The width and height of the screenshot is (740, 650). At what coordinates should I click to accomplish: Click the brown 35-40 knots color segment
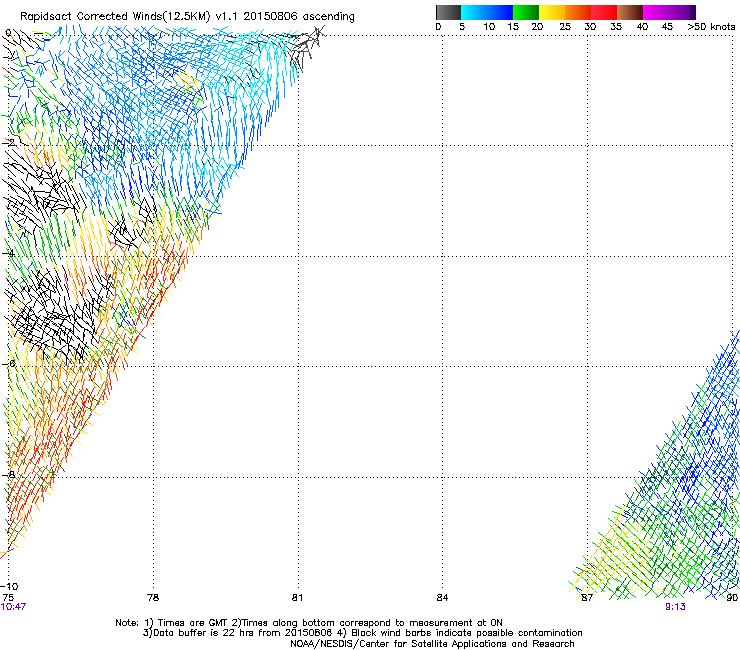pos(630,12)
